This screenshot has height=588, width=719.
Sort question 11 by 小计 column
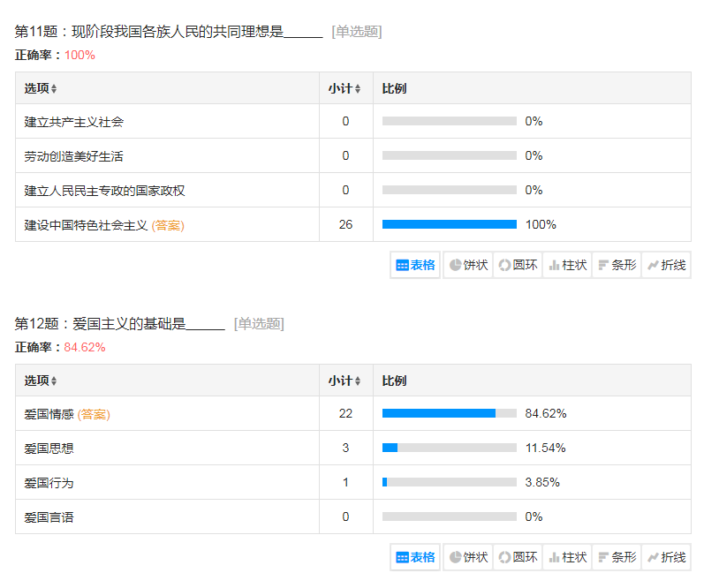(x=344, y=88)
